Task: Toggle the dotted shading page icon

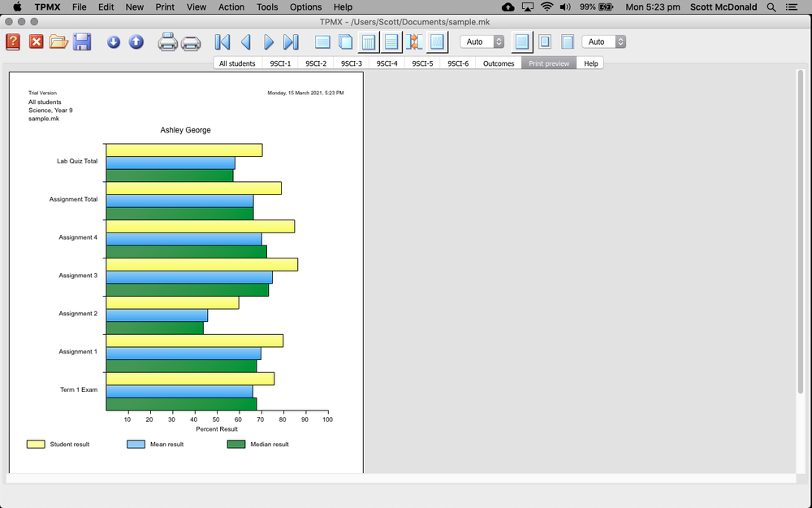Action: point(437,42)
